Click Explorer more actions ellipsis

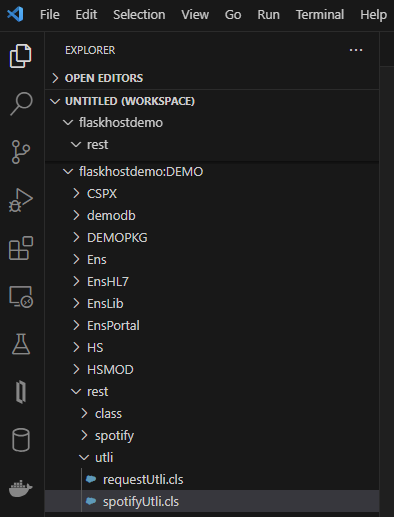click(356, 50)
